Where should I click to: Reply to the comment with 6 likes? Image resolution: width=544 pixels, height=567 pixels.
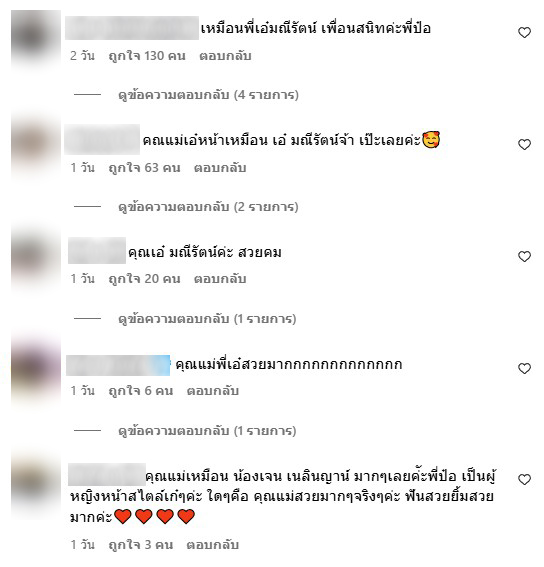click(213, 391)
